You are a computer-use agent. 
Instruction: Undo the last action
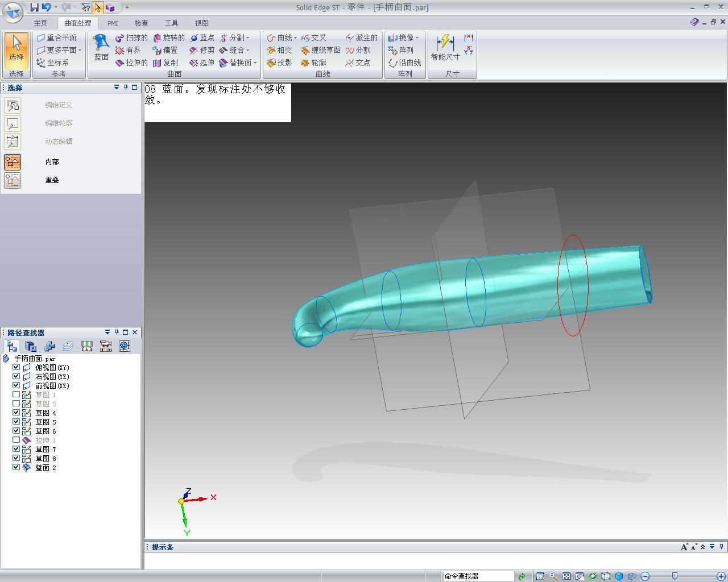coord(46,7)
